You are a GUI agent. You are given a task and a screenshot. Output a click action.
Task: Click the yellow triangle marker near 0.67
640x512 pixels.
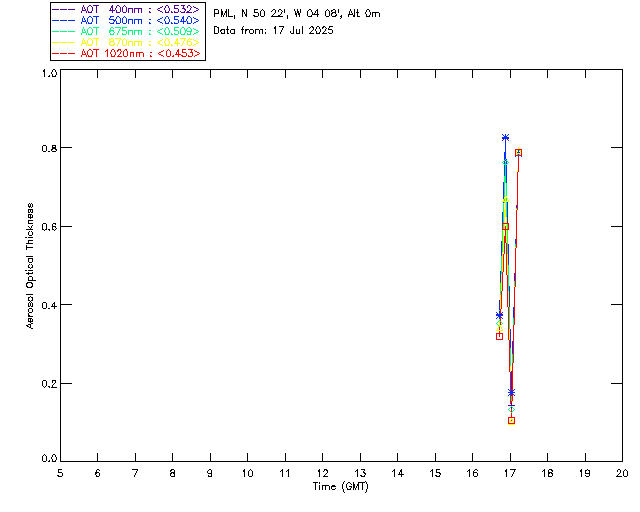[x=506, y=199]
